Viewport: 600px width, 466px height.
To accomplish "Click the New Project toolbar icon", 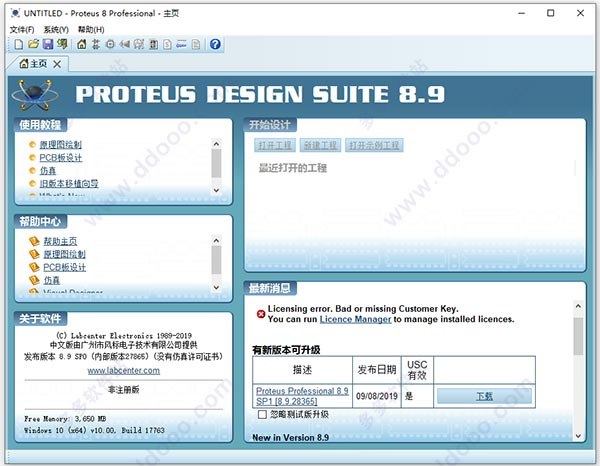I will tap(18, 44).
